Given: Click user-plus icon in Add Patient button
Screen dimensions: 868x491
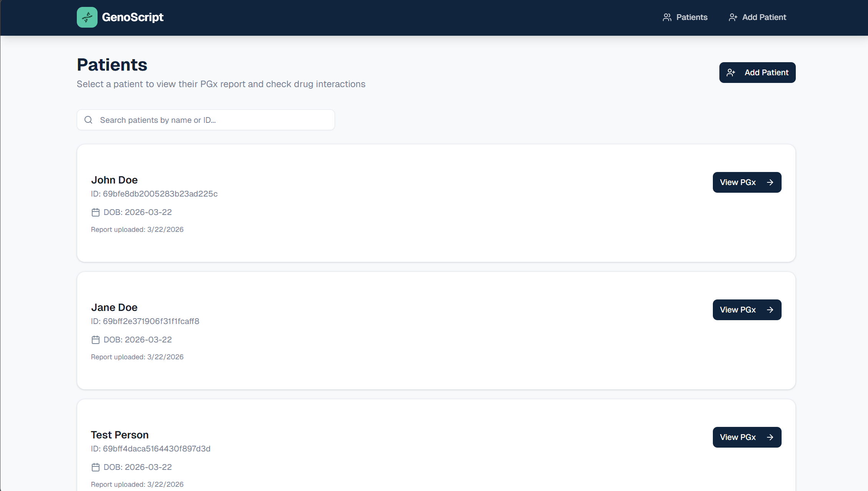Looking at the screenshot, I should (731, 73).
